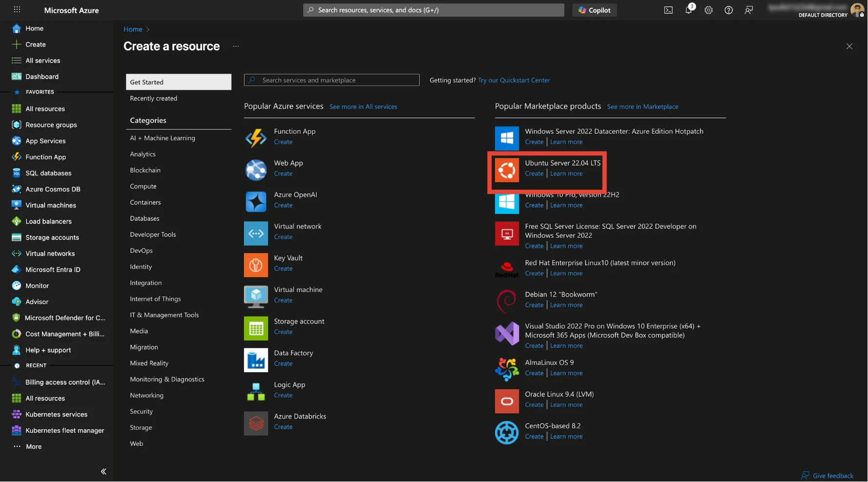The width and height of the screenshot is (868, 482).
Task: Launch Copilot from the top bar
Action: coord(594,10)
